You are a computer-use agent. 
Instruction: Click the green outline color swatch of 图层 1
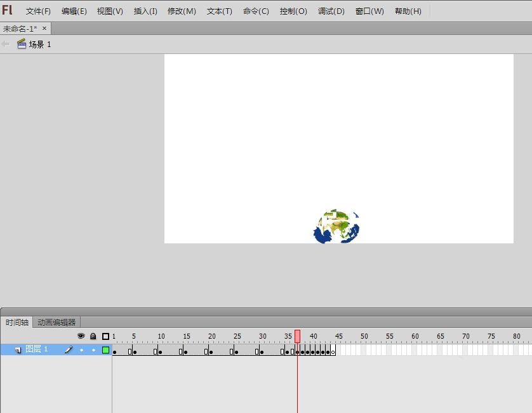point(105,350)
